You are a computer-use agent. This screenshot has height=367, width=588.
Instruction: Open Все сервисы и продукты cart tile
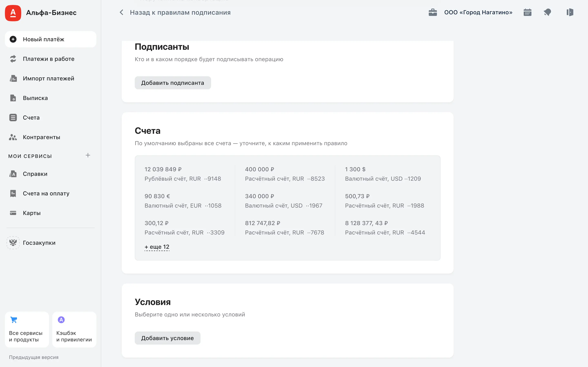coord(27,329)
